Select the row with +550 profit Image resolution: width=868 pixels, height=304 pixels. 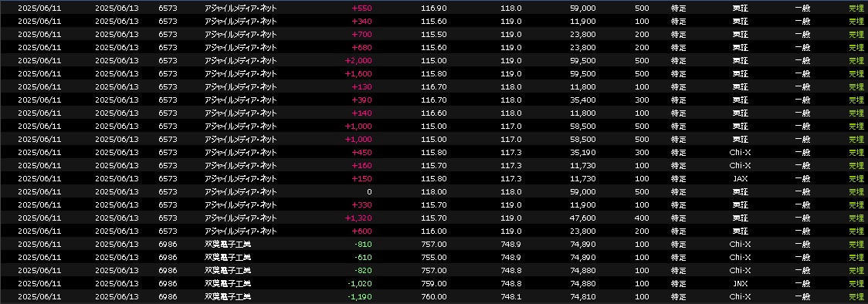434,8
